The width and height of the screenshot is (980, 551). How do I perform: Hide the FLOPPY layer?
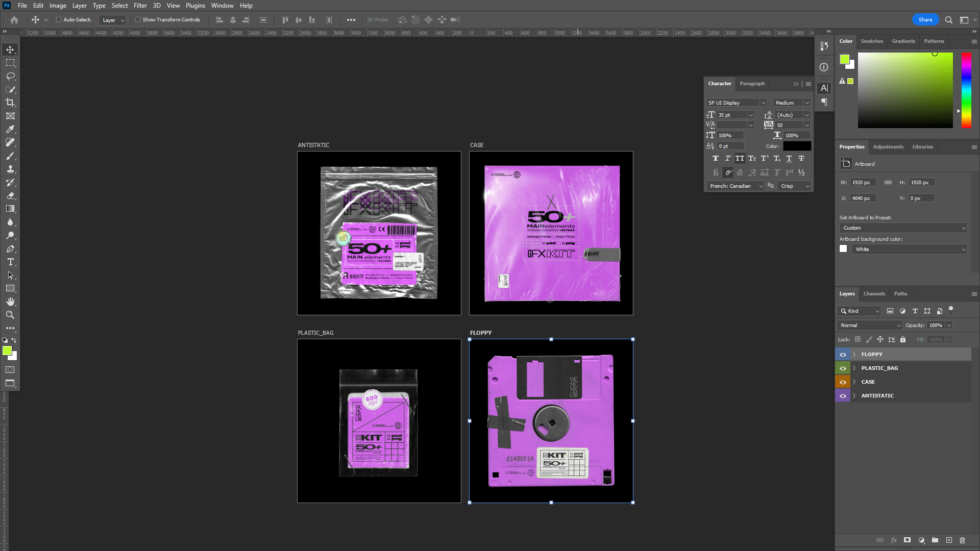[843, 354]
